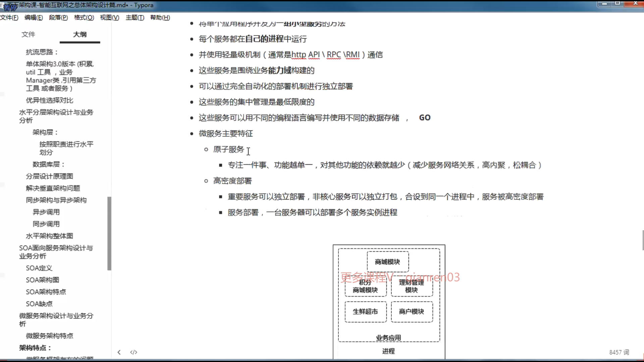Open the 文件(F) menu
This screenshot has height=362, width=644.
(9, 17)
